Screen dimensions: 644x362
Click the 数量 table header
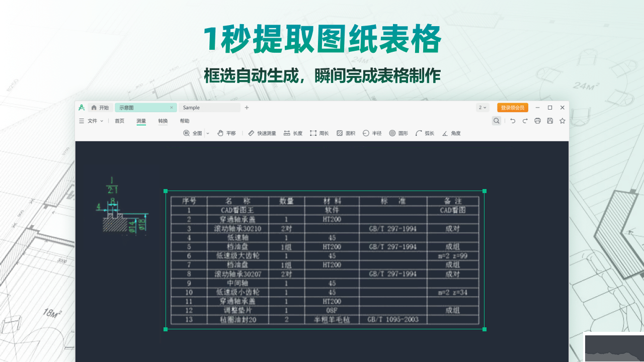coord(286,201)
